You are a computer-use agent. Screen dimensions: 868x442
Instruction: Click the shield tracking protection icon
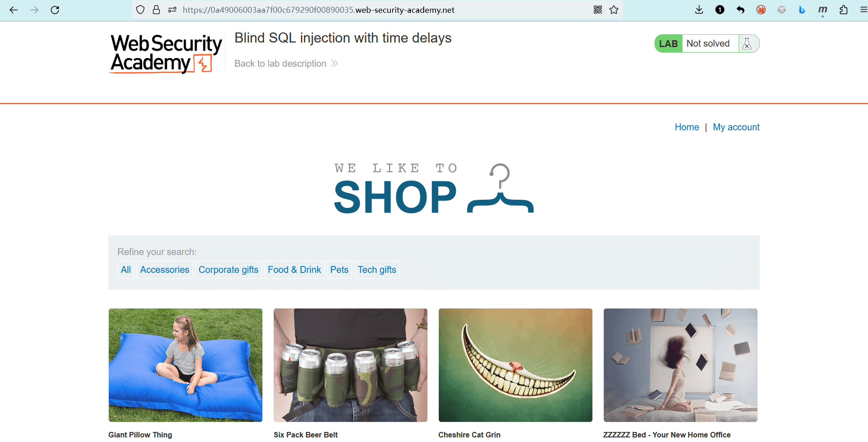click(140, 10)
